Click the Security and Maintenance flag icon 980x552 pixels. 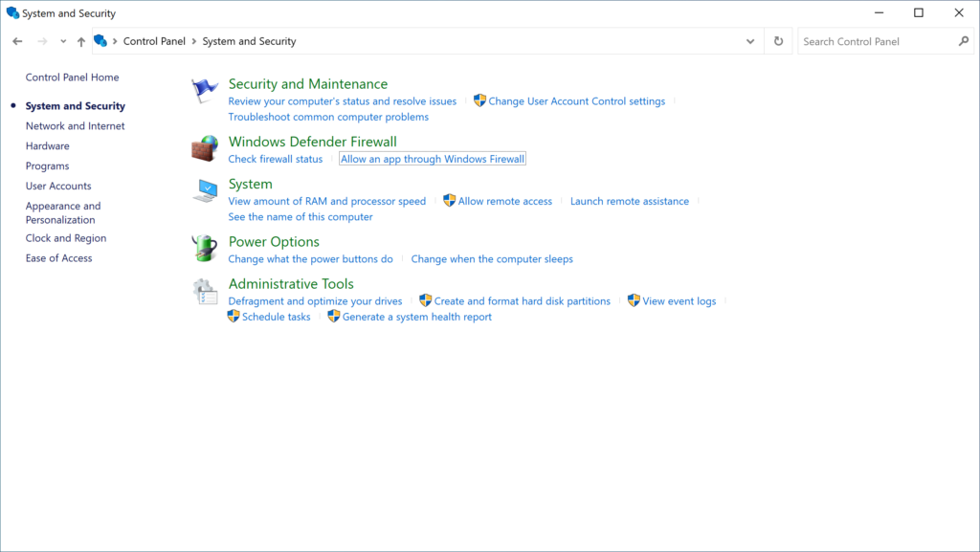(204, 90)
